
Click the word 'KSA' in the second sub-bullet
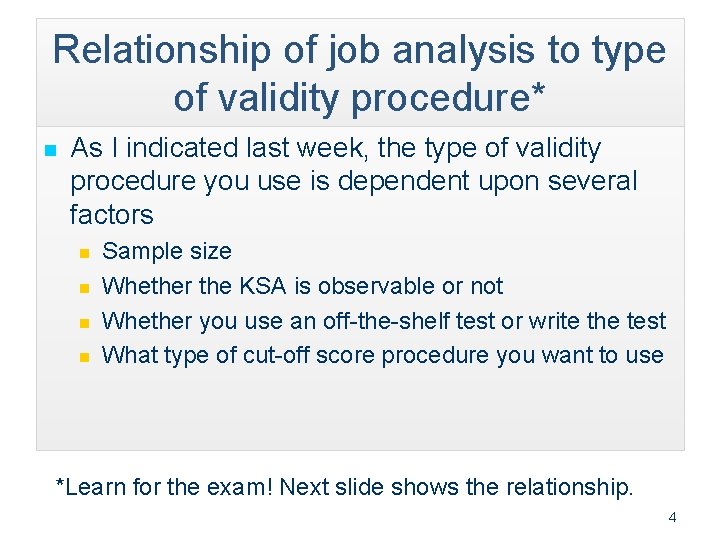pyautogui.click(x=262, y=286)
